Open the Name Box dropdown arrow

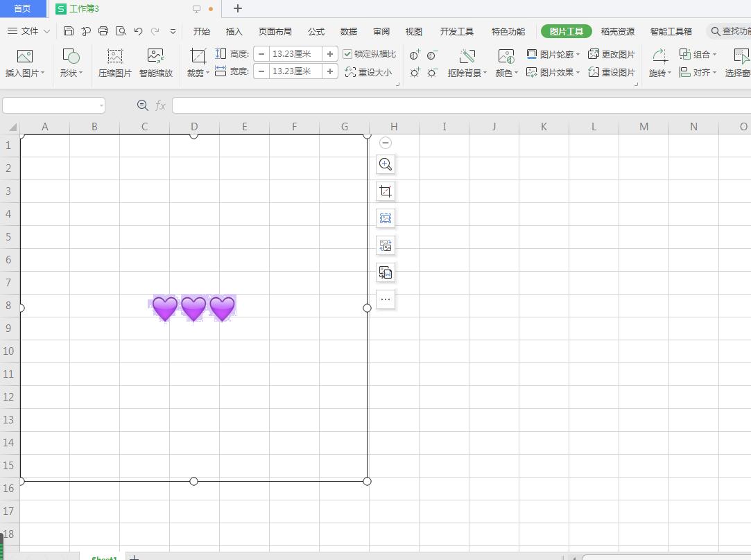(101, 105)
